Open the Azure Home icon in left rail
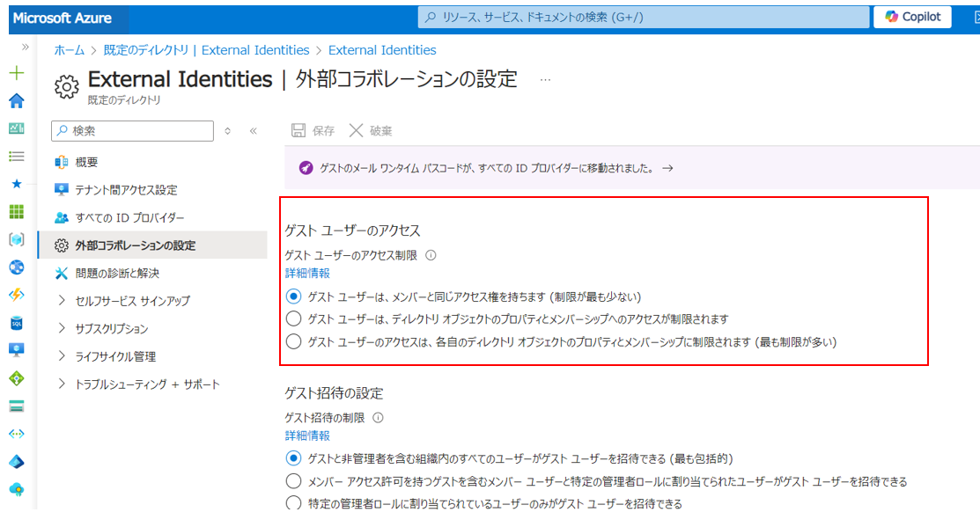The height and width of the screenshot is (527, 980). [x=16, y=100]
